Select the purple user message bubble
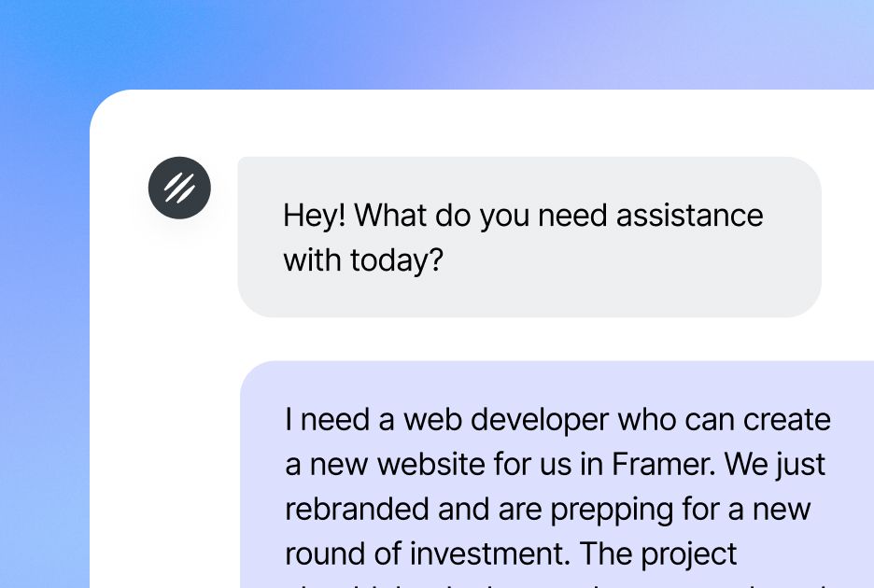874x588 pixels. [557, 474]
